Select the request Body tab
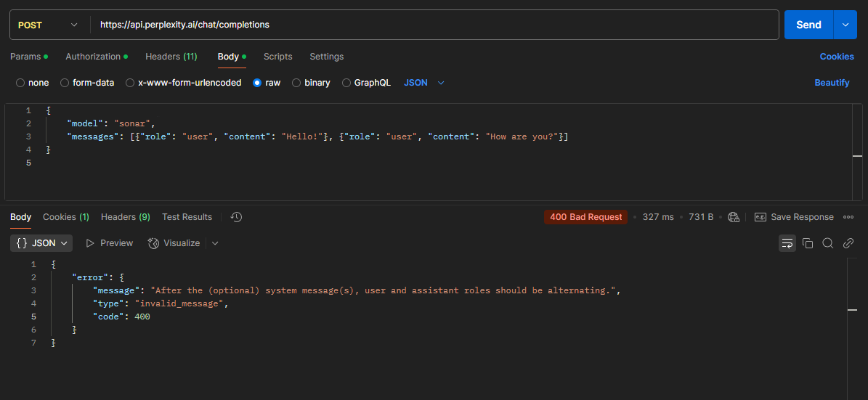 (232, 57)
